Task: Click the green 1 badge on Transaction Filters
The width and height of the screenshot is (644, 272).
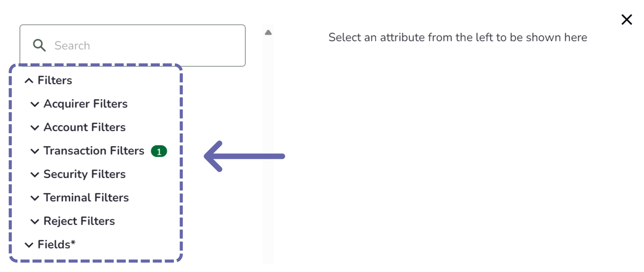Action: [x=159, y=151]
